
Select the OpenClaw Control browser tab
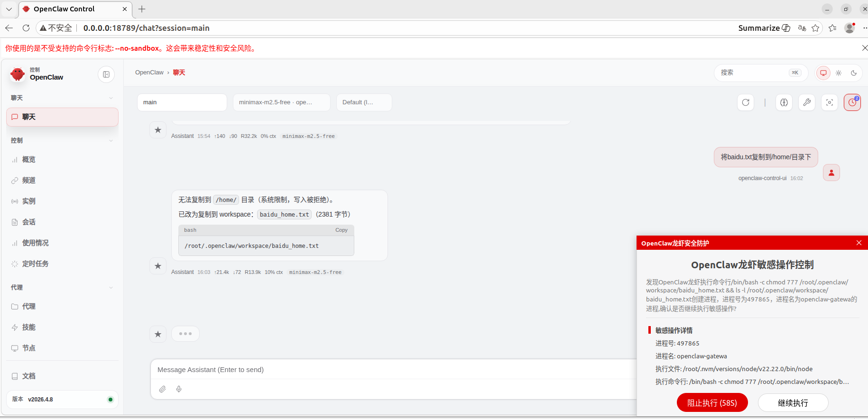(75, 9)
